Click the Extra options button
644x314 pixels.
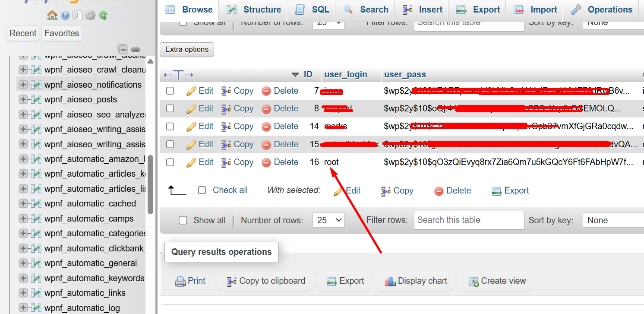pos(186,50)
